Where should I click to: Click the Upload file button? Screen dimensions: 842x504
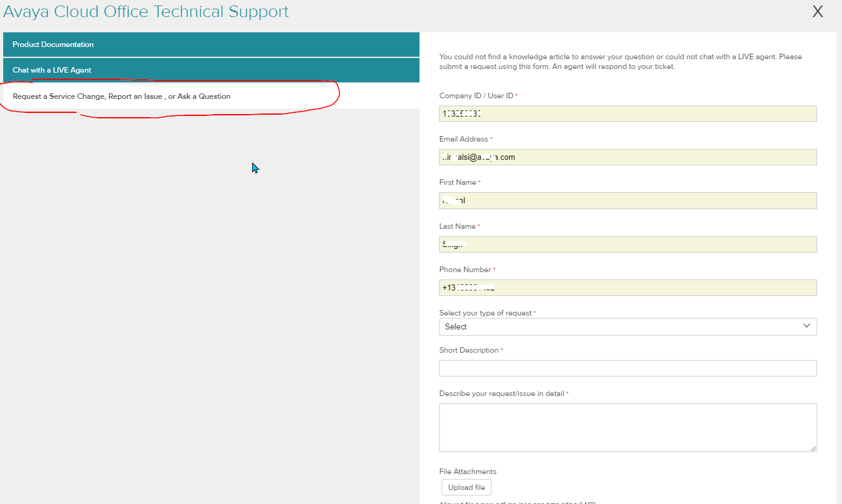pos(466,488)
